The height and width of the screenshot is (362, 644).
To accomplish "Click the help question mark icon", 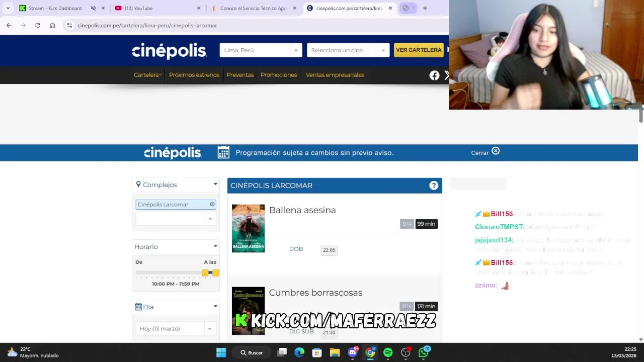I will click(434, 186).
